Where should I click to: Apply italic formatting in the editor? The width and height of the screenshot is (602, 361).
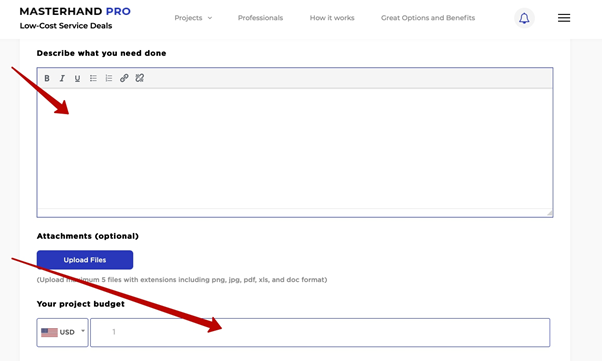click(x=62, y=78)
